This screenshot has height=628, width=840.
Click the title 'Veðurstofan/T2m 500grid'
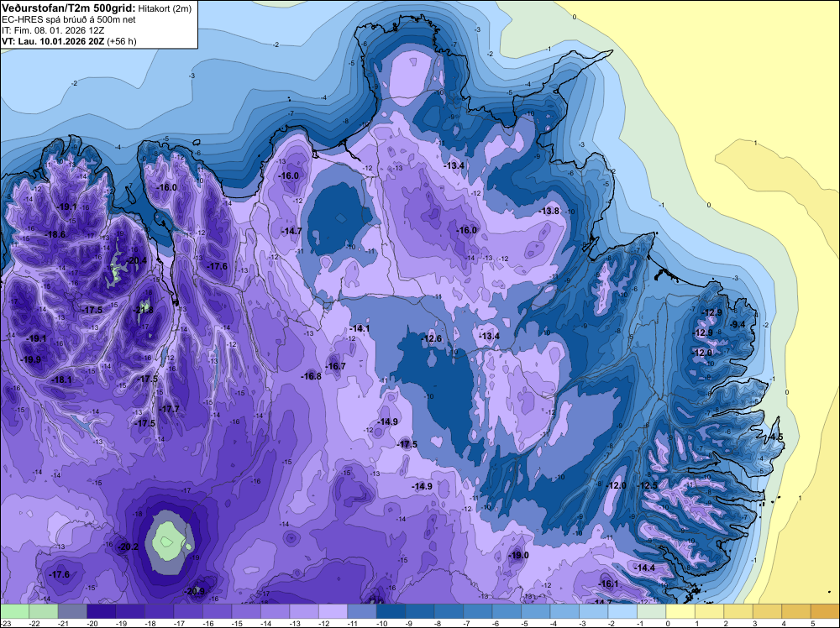[x=69, y=7]
